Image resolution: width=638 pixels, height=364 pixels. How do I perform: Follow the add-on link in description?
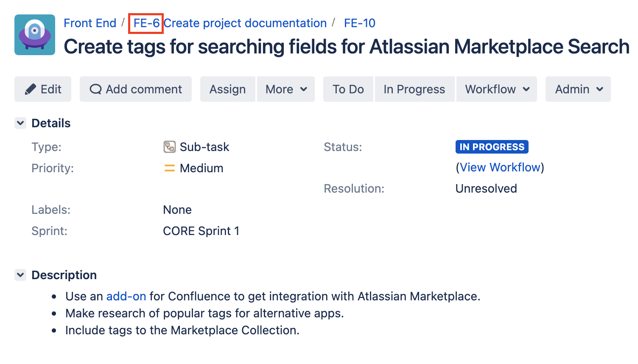point(126,296)
